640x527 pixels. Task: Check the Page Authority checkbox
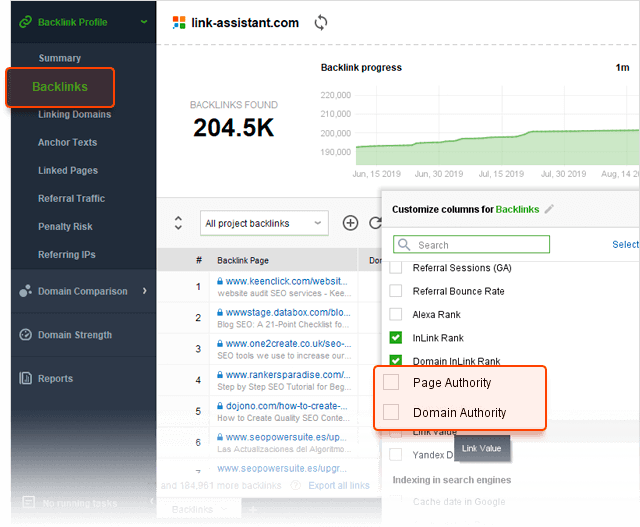coord(391,382)
